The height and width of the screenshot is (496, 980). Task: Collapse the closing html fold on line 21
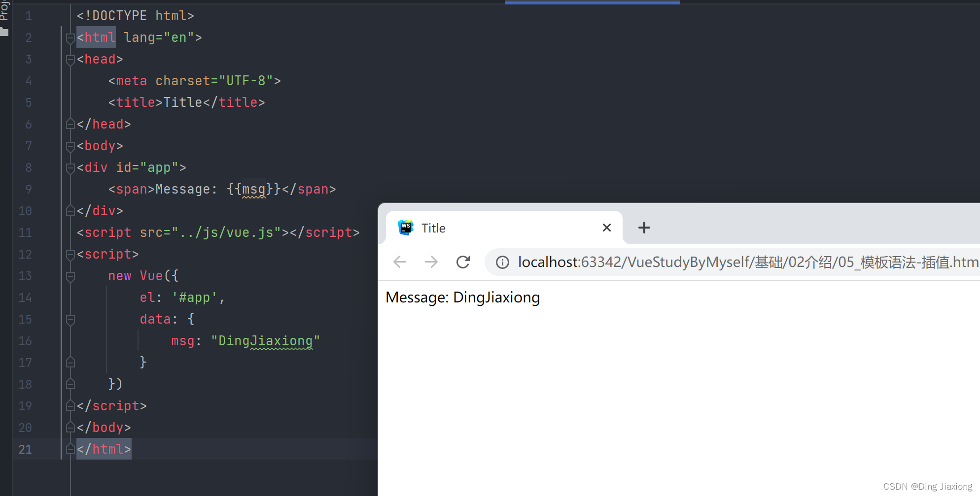pyautogui.click(x=70, y=449)
